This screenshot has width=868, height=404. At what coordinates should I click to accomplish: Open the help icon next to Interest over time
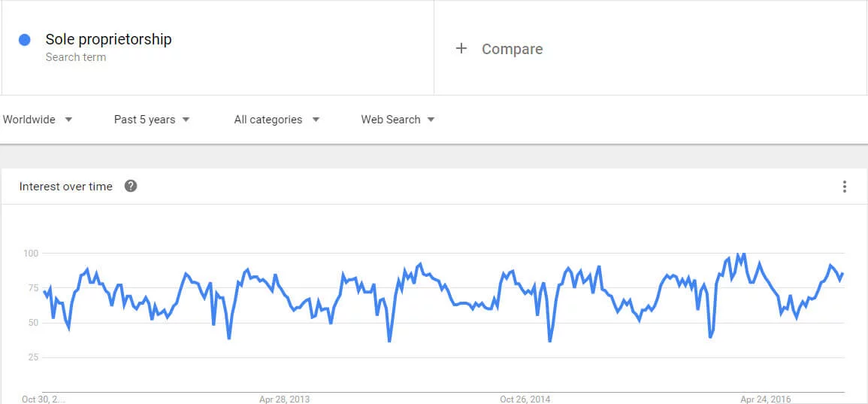pyautogui.click(x=131, y=186)
